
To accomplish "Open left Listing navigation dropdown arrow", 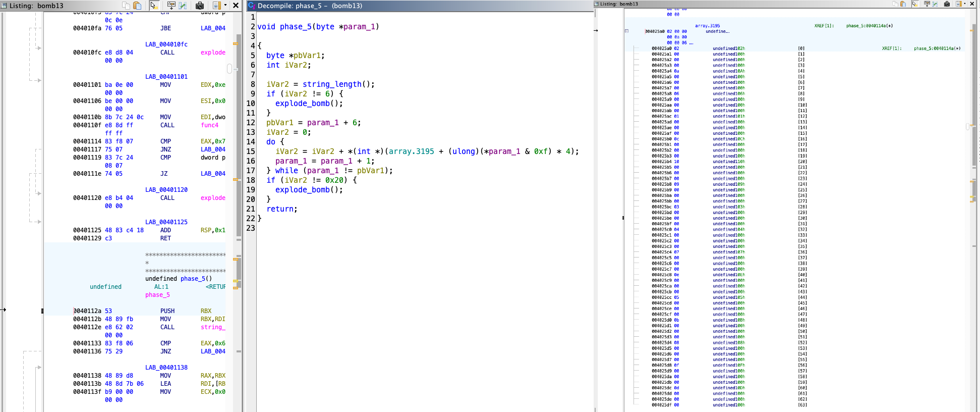I will coord(225,6).
